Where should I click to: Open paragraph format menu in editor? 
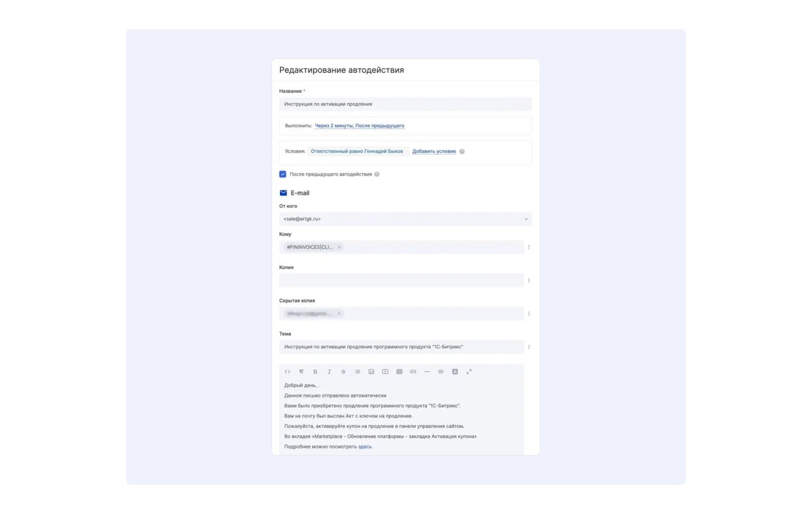point(301,372)
